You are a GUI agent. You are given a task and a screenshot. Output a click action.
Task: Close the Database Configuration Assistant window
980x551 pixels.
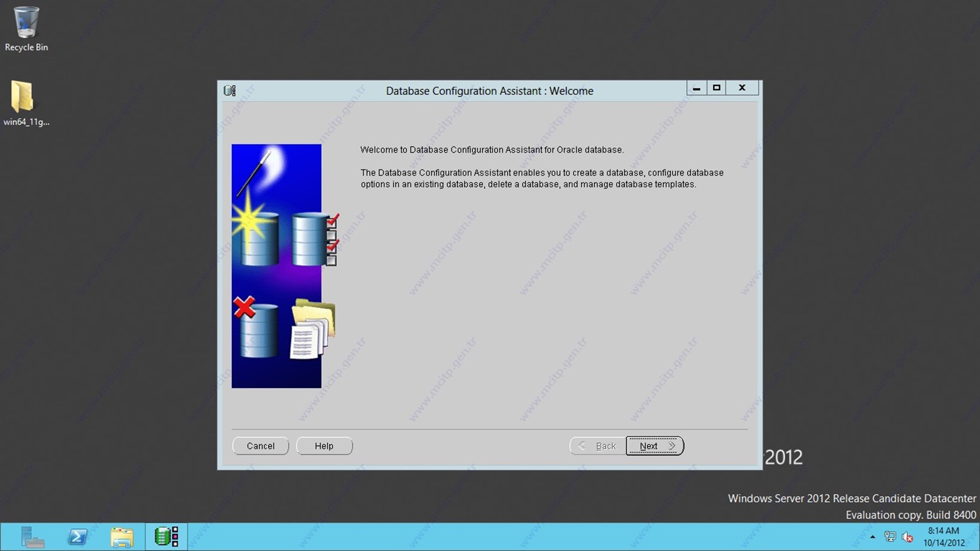point(742,88)
